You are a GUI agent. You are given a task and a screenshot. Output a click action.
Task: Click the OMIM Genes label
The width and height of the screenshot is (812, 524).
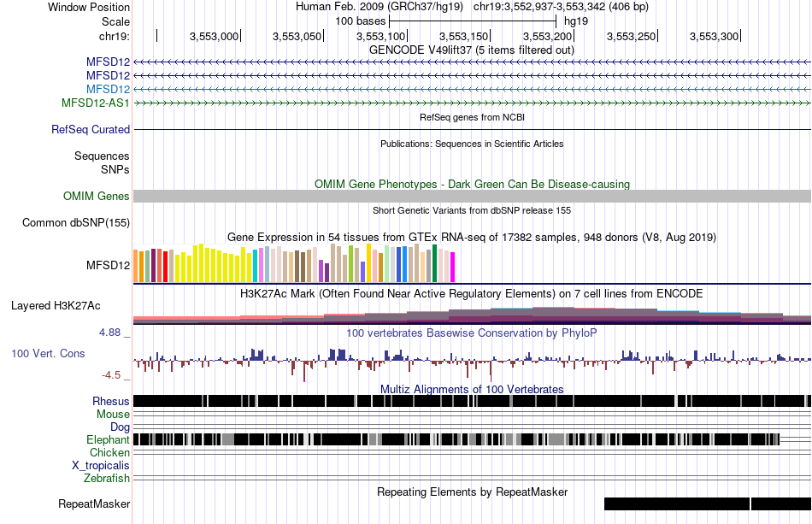[x=97, y=197]
